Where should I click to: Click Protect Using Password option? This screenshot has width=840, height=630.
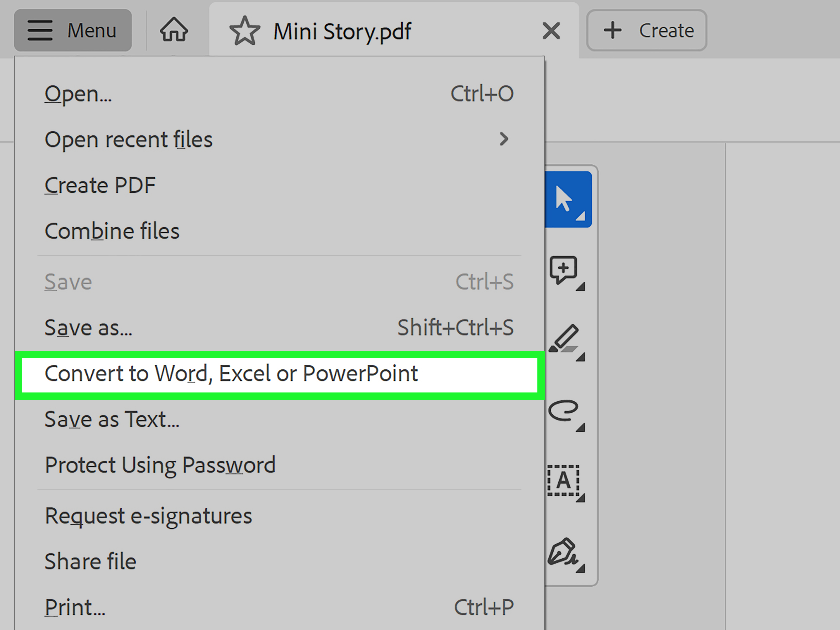tap(160, 465)
